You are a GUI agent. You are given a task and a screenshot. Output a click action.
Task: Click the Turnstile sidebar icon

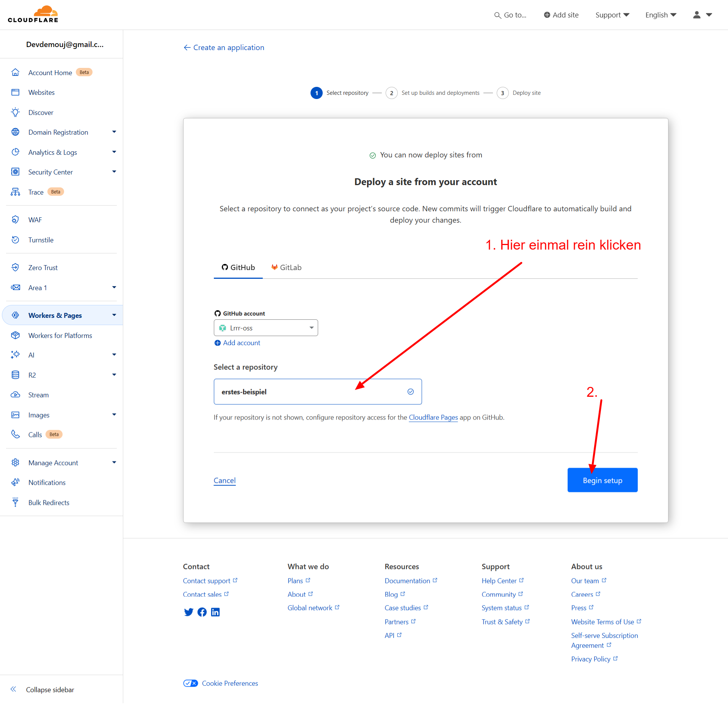pyautogui.click(x=15, y=240)
